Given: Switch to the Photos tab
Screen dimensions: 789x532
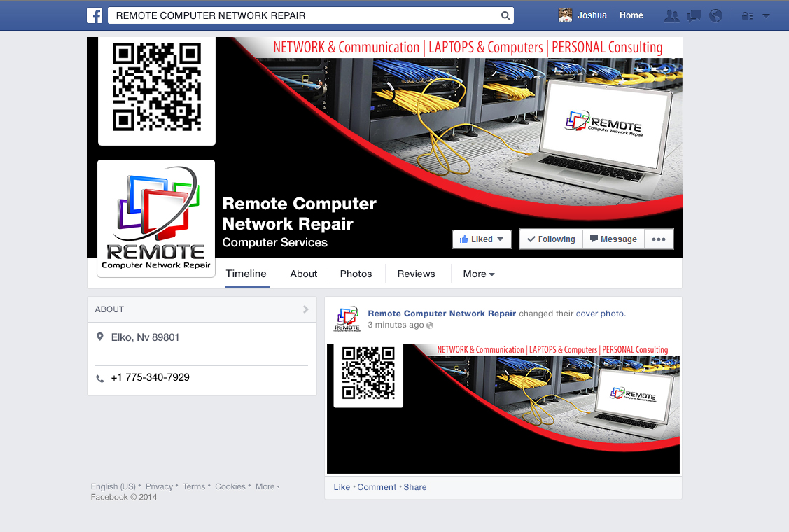Looking at the screenshot, I should [x=356, y=274].
